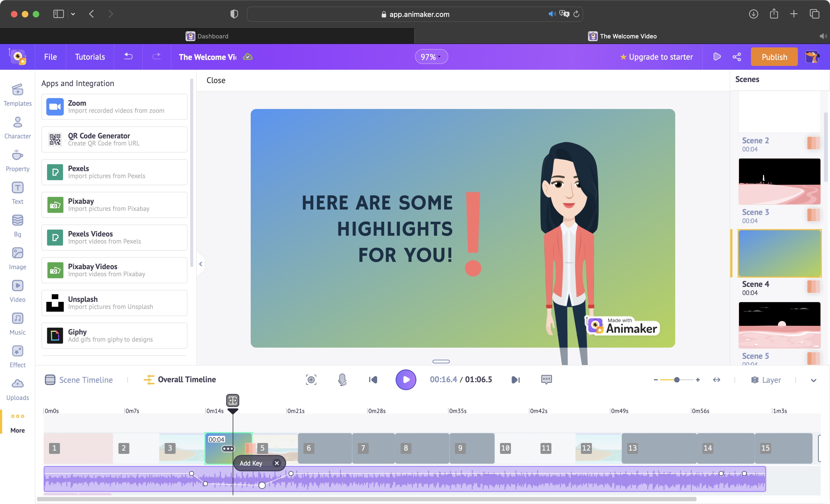Click Publish button to export video

pos(774,57)
